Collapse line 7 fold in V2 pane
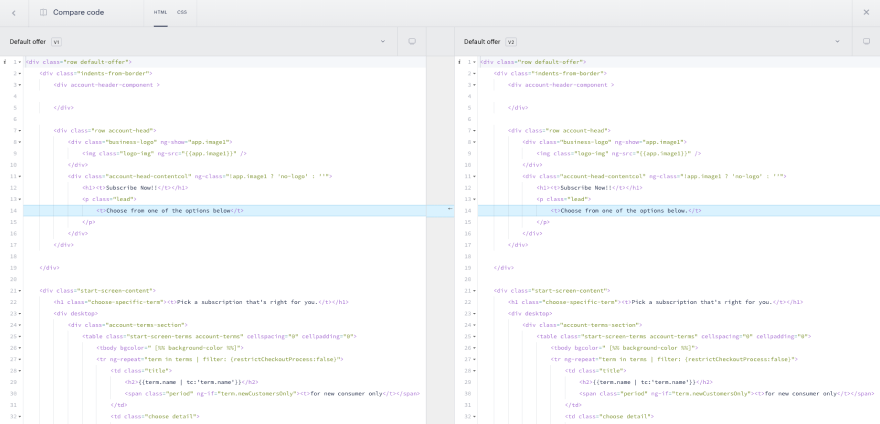Viewport: 880px width, 424px height. pos(475,131)
